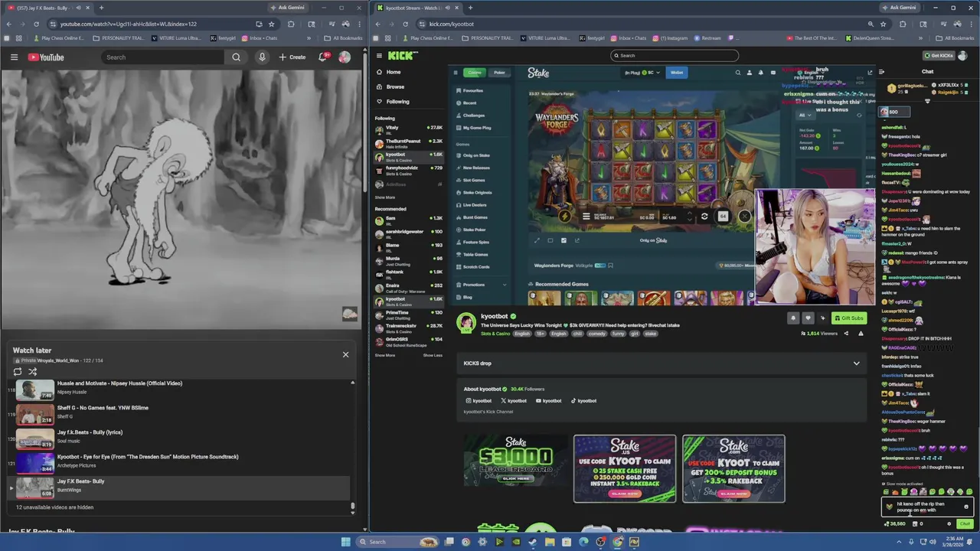The image size is (980, 551).
Task: Open Kick sidebar hamburger menu
Action: pyautogui.click(x=379, y=56)
